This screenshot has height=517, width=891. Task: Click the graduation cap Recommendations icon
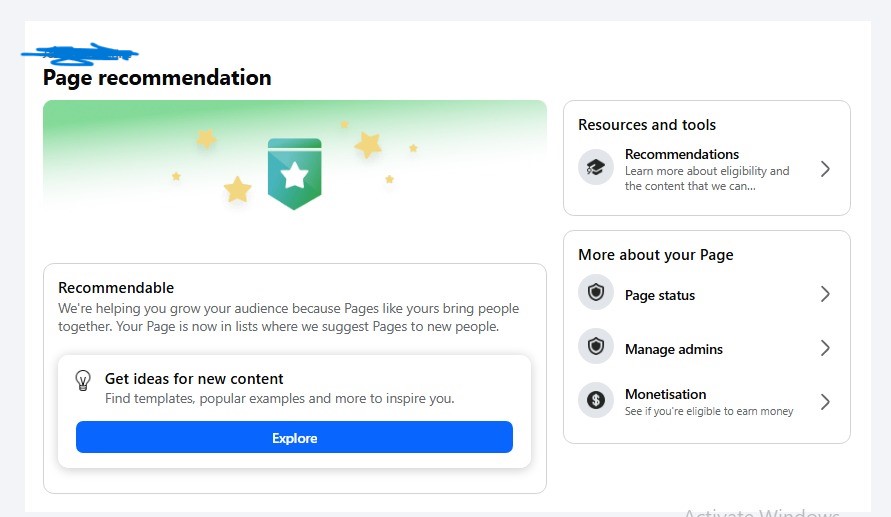(596, 168)
